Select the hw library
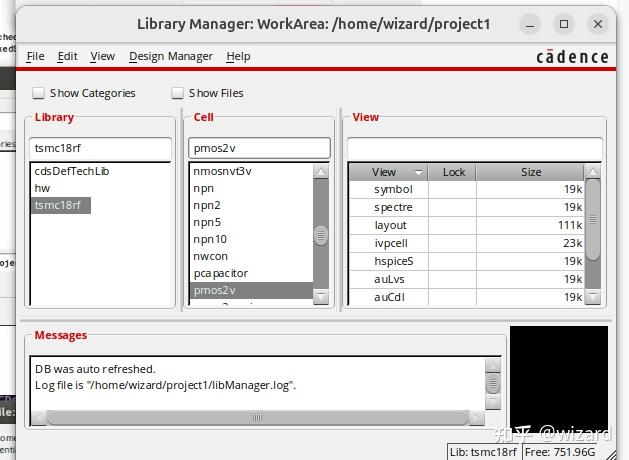 [x=42, y=188]
